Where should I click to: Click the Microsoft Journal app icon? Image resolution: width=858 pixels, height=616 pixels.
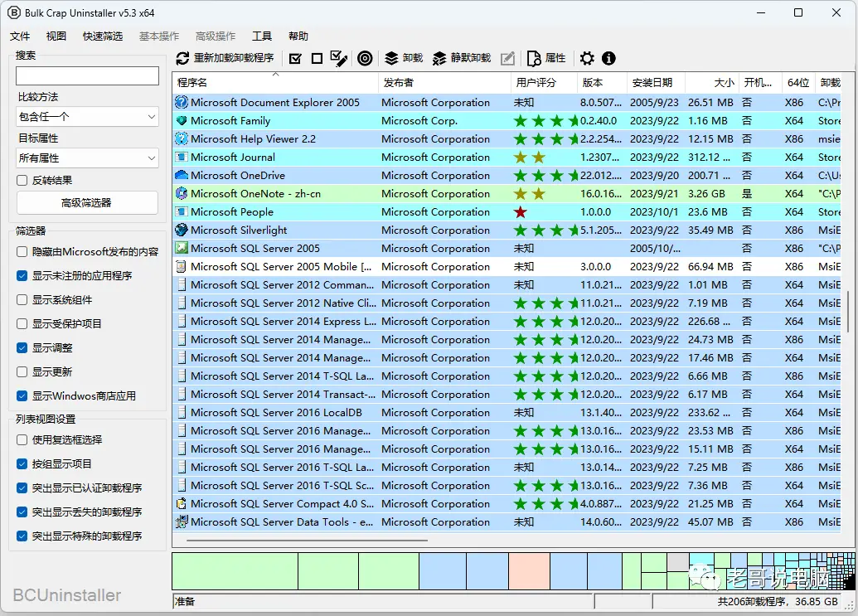[x=181, y=157]
